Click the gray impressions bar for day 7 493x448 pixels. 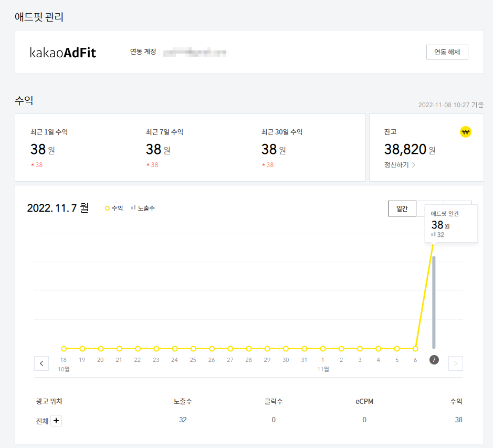click(434, 303)
